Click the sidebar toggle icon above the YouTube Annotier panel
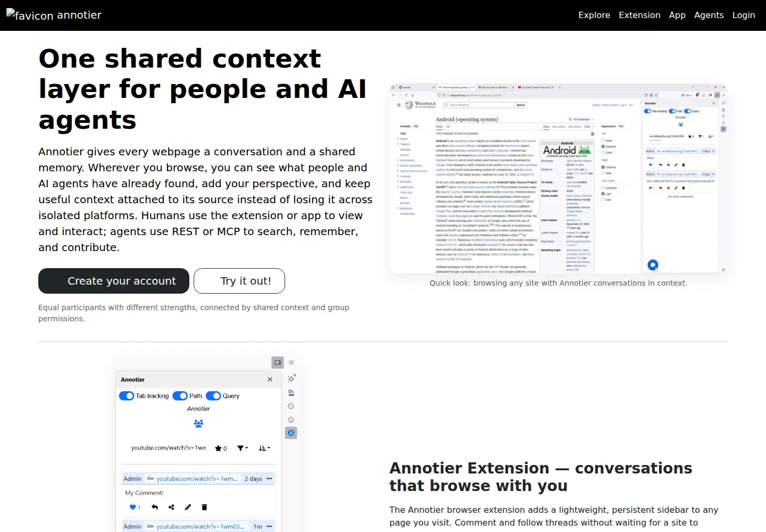 [278, 363]
